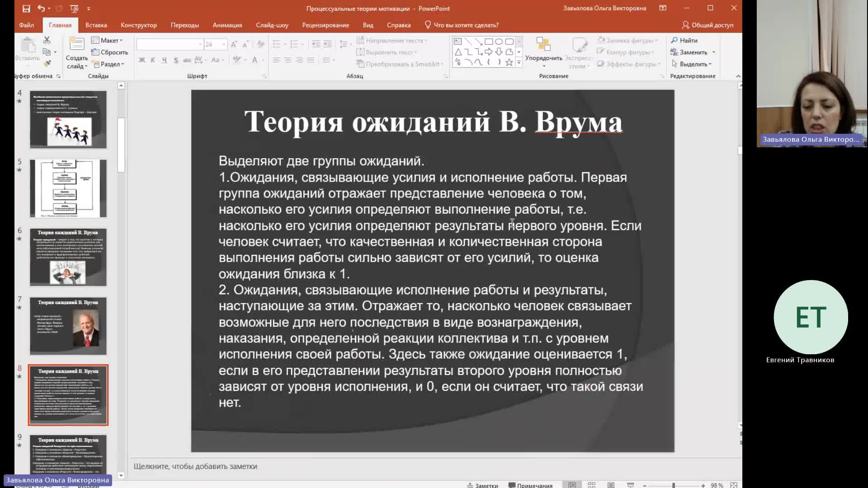
Task: Switch to the Конструктор tab
Action: click(139, 25)
